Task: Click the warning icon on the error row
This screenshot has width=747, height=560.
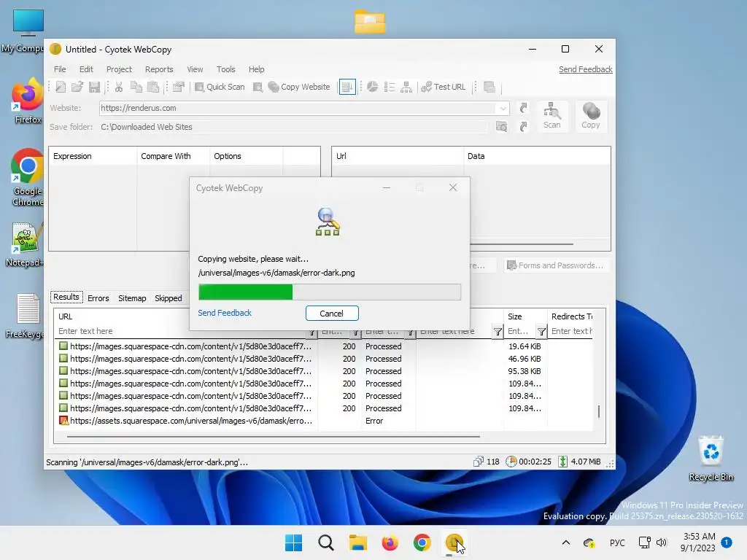Action: click(63, 421)
